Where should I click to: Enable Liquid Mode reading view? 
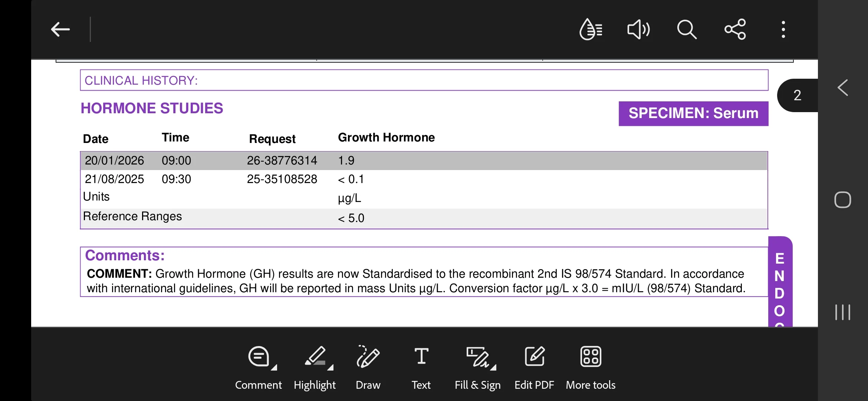click(591, 29)
